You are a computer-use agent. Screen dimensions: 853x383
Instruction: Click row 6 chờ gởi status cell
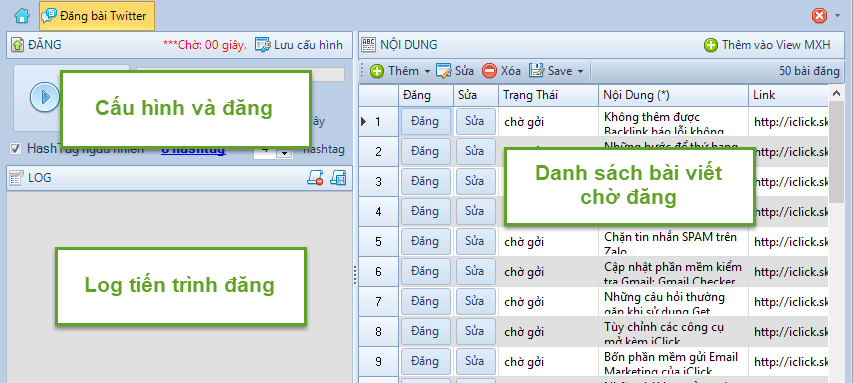(x=548, y=271)
